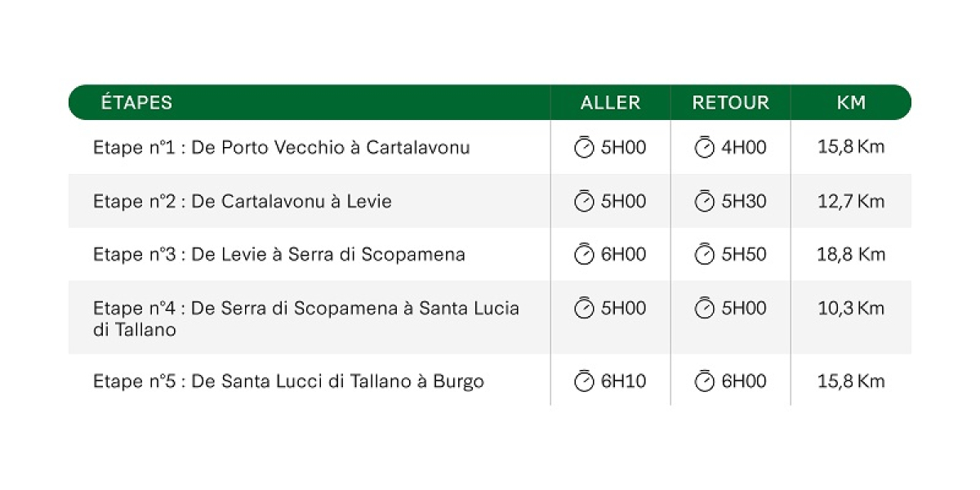Click the stopwatch icon beside 5H30 Retour
This screenshot has height=490, width=980.
tap(704, 201)
